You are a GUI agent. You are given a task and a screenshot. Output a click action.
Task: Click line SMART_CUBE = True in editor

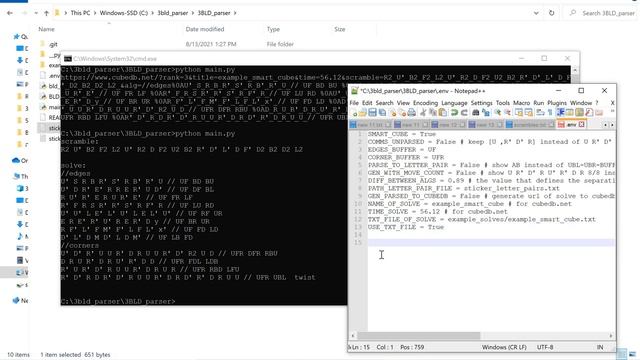[x=402, y=134]
